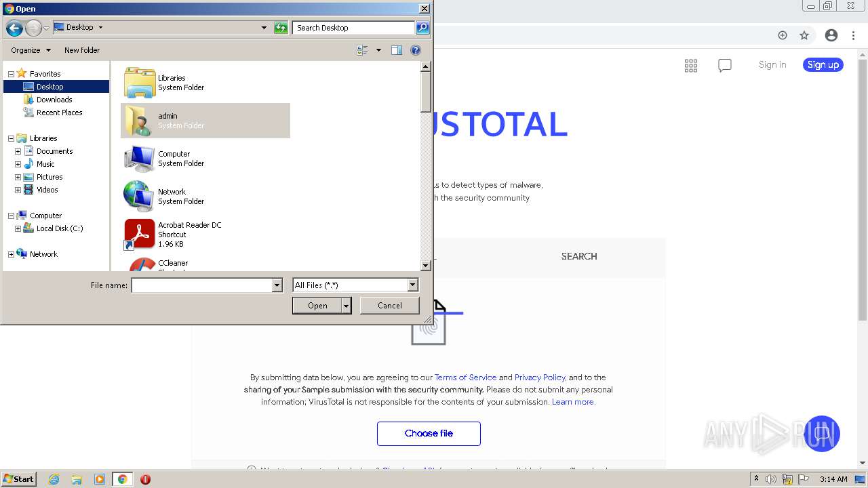868x488 pixels.
Task: Click Sign in on VirusTotal
Action: point(772,65)
